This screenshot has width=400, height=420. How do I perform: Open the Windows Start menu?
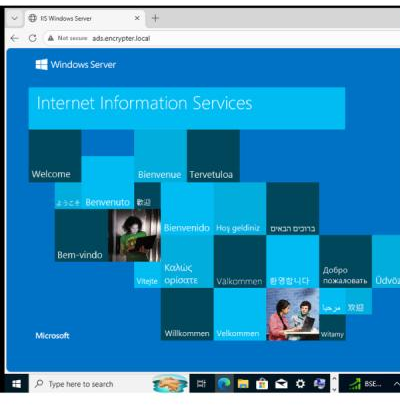tap(16, 384)
